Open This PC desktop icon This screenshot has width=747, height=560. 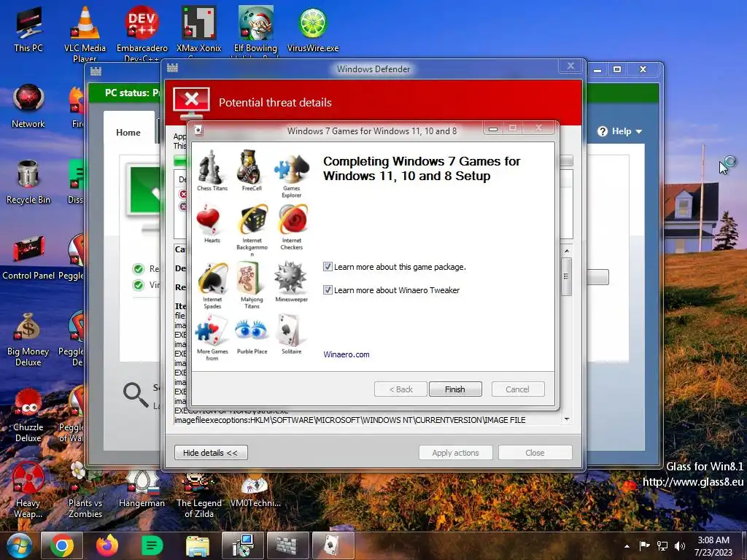pyautogui.click(x=28, y=29)
